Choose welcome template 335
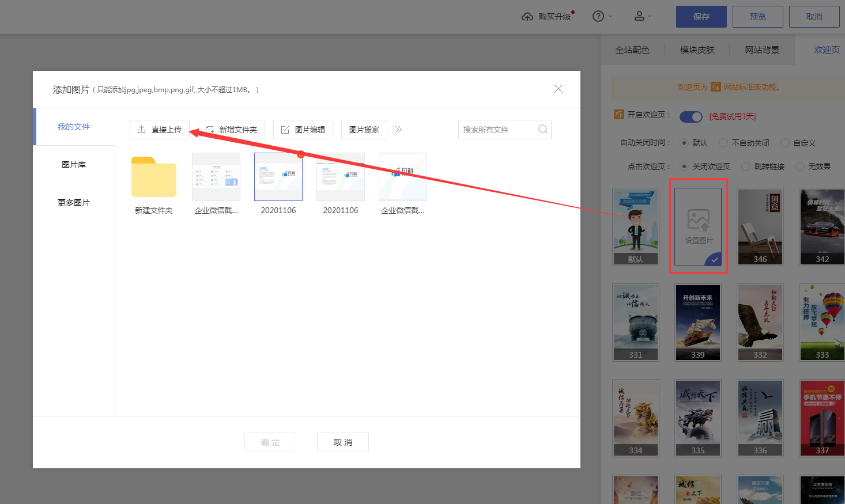The width and height of the screenshot is (845, 504). pos(698,418)
